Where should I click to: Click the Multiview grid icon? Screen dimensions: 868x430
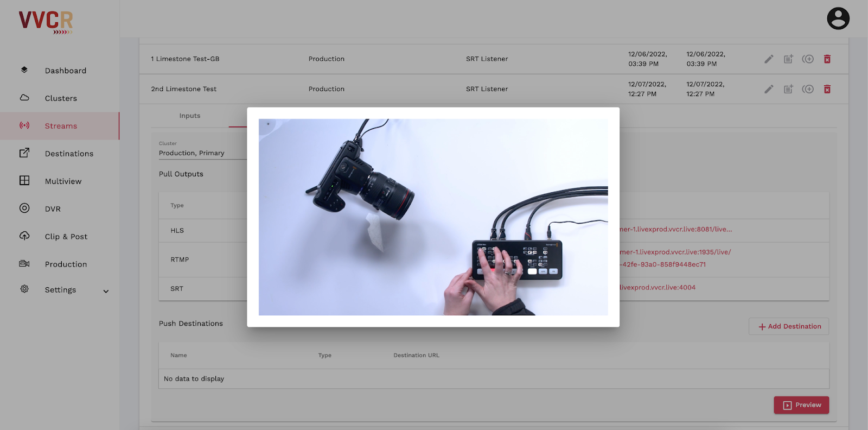(x=24, y=180)
